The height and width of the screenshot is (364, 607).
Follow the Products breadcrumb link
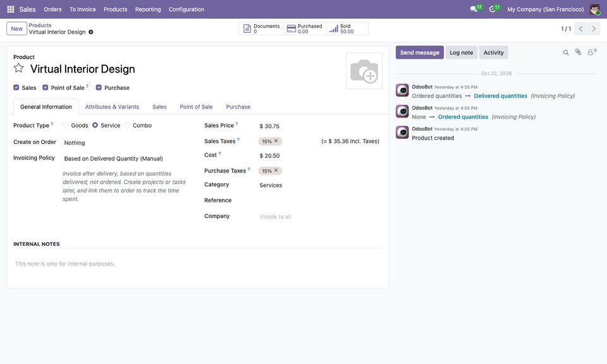40,25
